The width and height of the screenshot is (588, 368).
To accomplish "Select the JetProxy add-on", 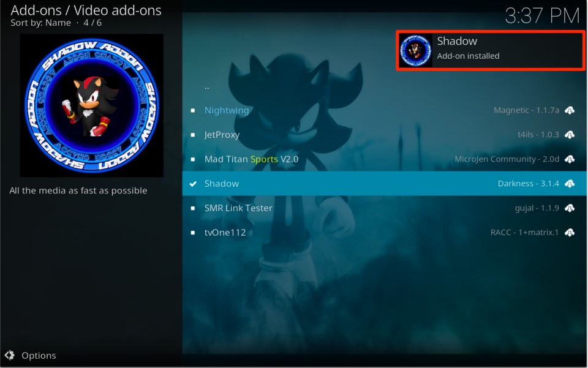I will click(x=385, y=135).
